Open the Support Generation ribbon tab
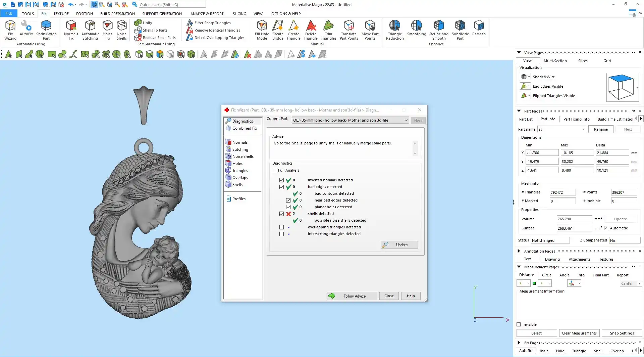 coord(162,14)
